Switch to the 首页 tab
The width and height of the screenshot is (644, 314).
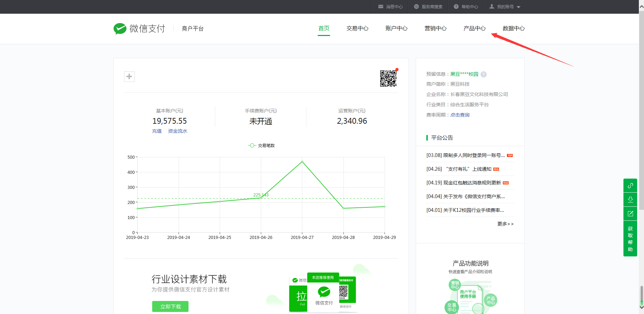click(x=324, y=28)
